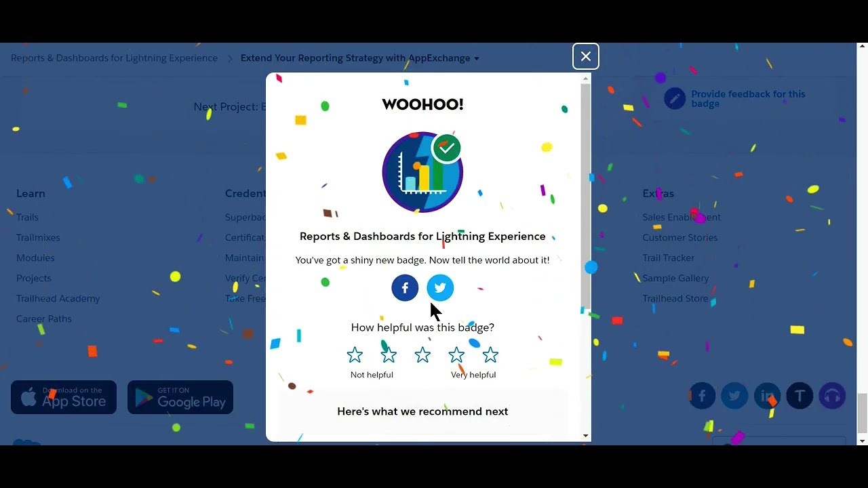Rate the badge four stars
The height and width of the screenshot is (488, 868).
click(x=456, y=354)
